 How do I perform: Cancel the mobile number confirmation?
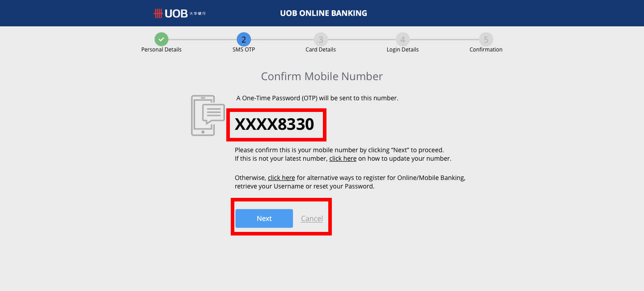[312, 218]
